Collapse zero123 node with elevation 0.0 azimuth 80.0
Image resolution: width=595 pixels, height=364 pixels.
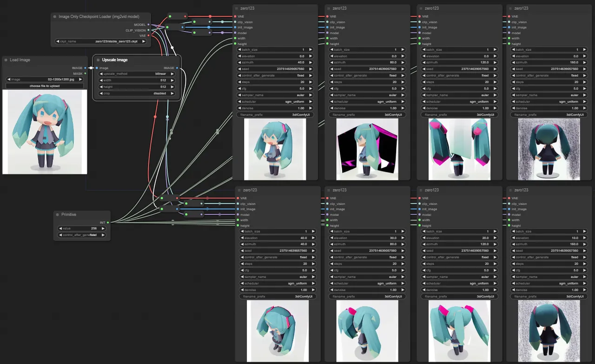click(329, 8)
